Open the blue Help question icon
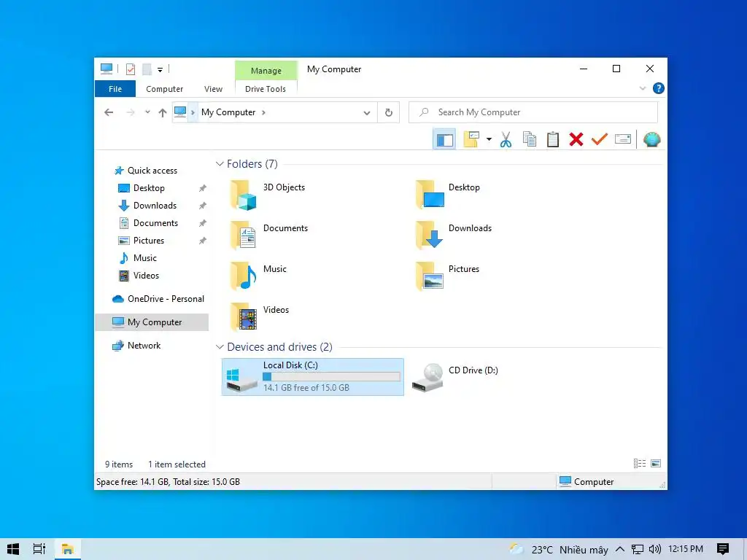This screenshot has height=560, width=747. click(659, 88)
